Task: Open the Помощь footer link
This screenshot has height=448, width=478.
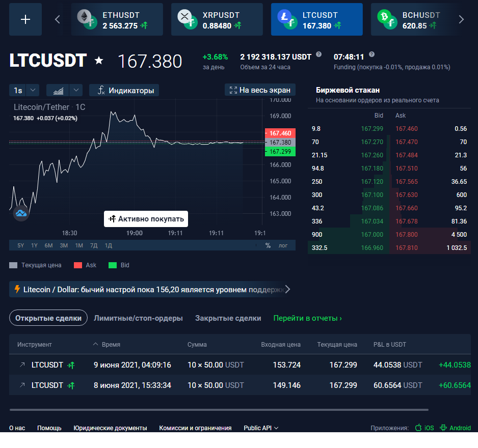Action: pyautogui.click(x=49, y=428)
